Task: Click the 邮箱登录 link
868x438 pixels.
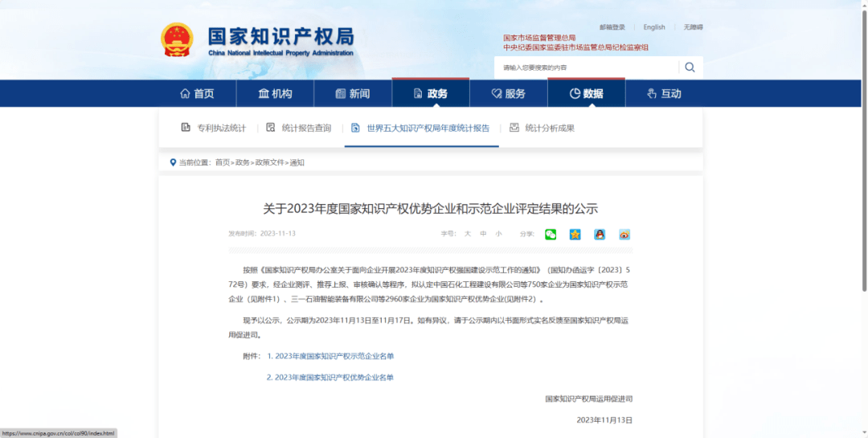Action: [x=612, y=27]
